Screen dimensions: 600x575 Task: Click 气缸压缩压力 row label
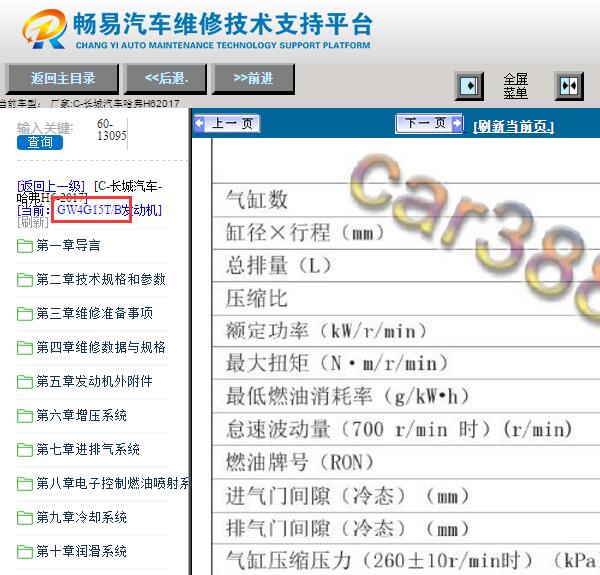pos(412,561)
